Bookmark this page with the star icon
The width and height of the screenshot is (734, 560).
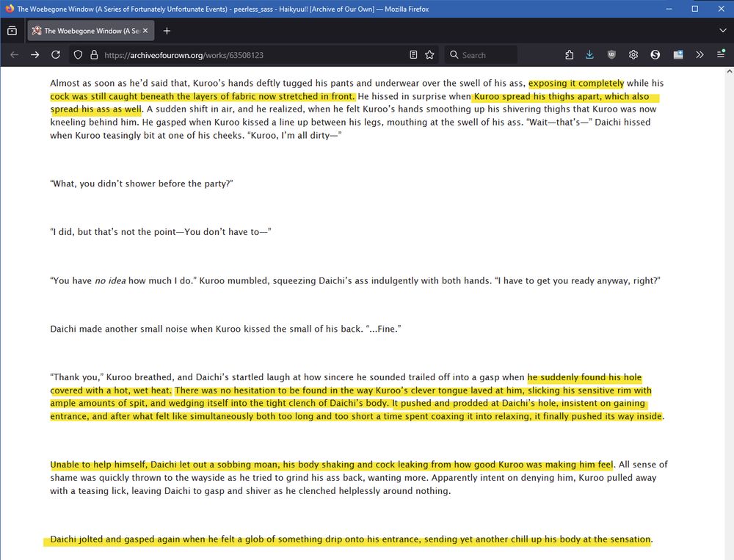click(x=430, y=54)
